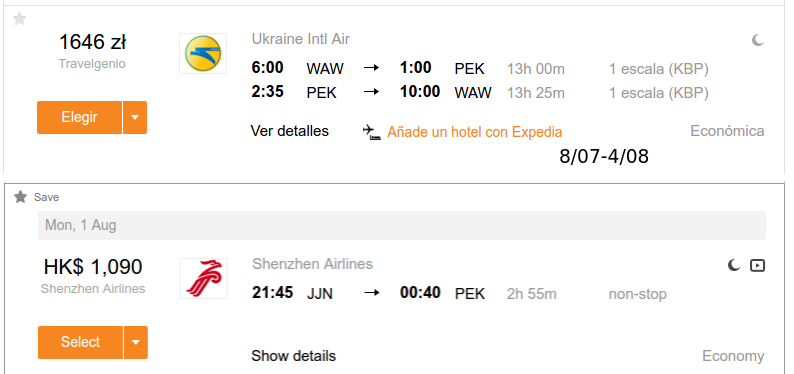Viewport: 794px width, 374px height.
Task: Click the Ukraine Intl Air logo
Action: click(203, 54)
